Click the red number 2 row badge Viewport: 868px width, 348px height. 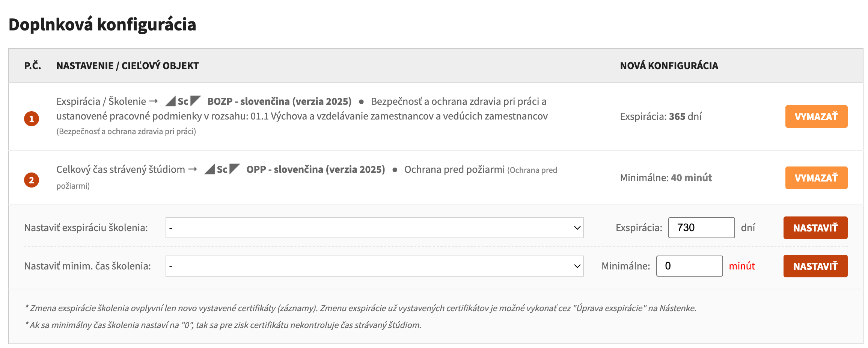click(x=32, y=180)
